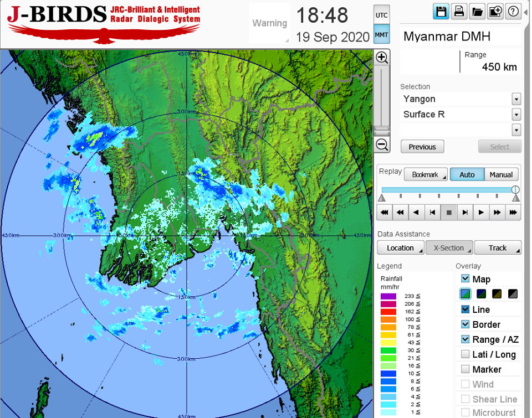Click the save (floppy disk) icon
This screenshot has width=532, height=418.
coord(441,11)
